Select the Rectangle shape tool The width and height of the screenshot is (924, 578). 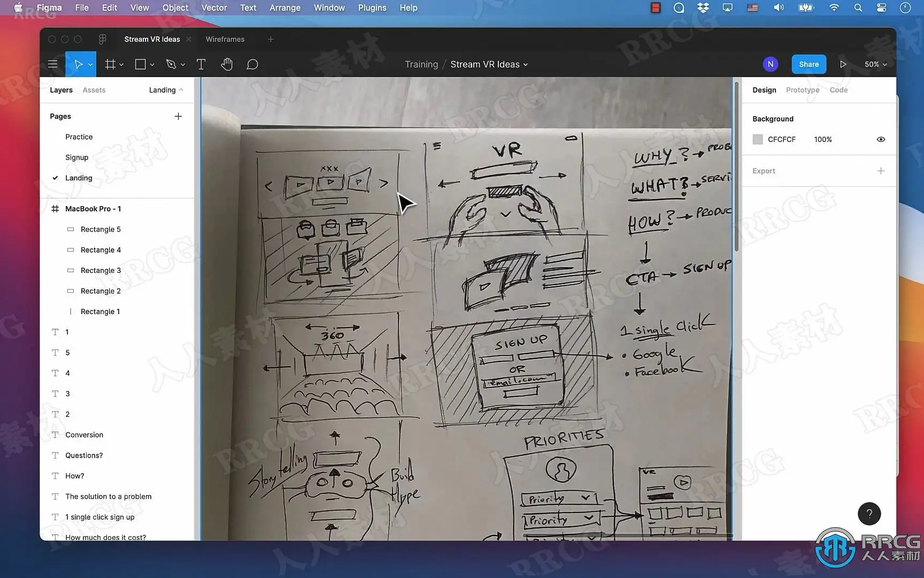coord(141,64)
